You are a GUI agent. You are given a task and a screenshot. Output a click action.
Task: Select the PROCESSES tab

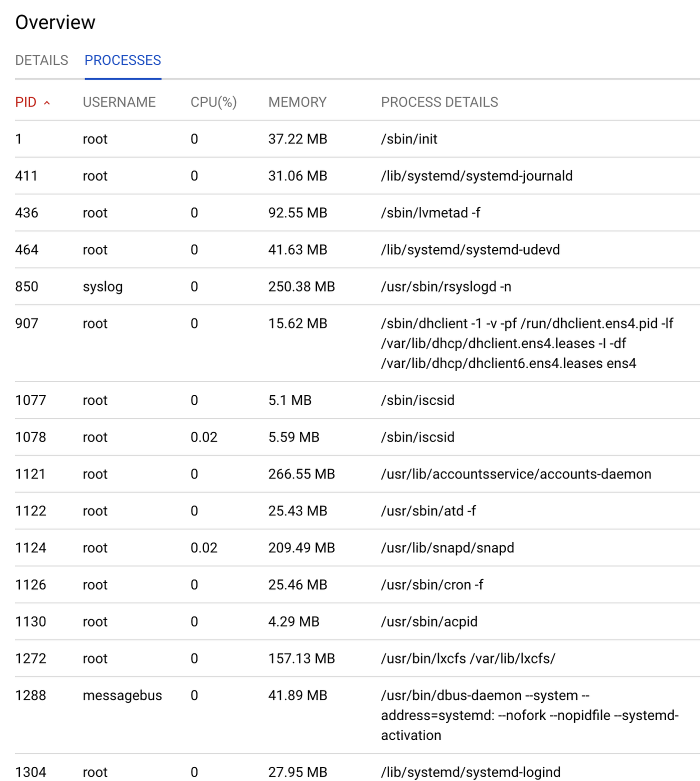tap(122, 60)
